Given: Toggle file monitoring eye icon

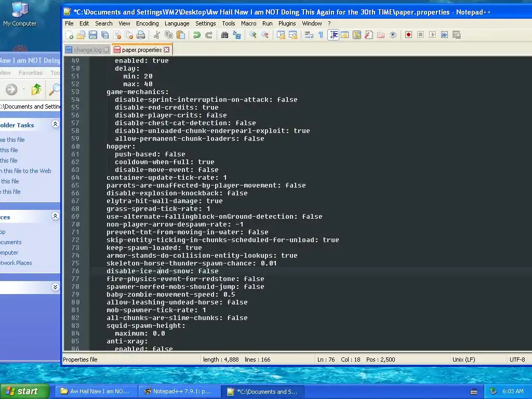Looking at the screenshot, I should coord(393,35).
